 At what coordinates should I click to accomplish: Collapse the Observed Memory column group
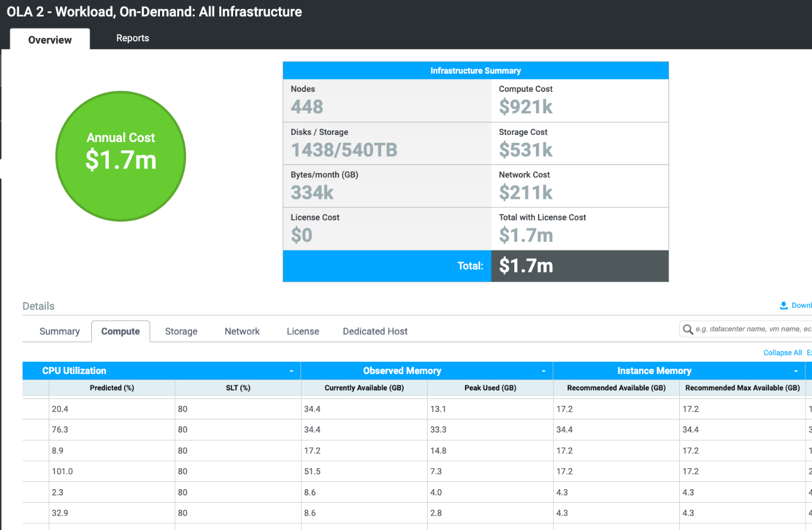[x=544, y=370]
